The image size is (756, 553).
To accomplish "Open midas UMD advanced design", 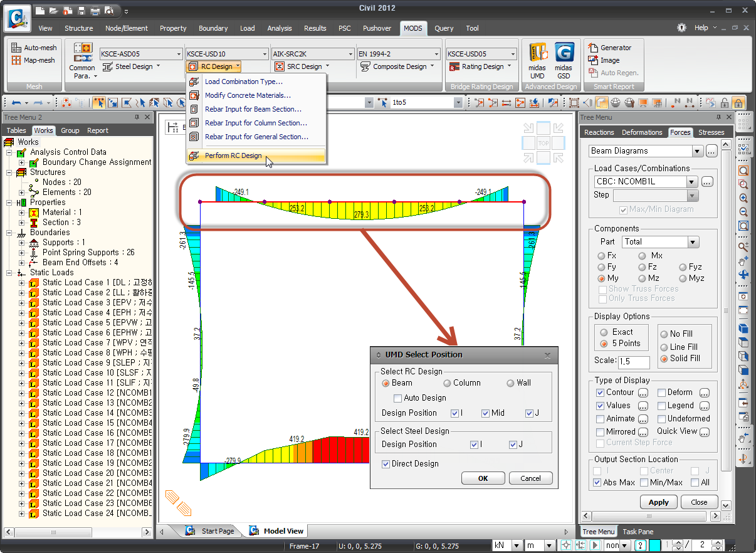I will [537, 60].
